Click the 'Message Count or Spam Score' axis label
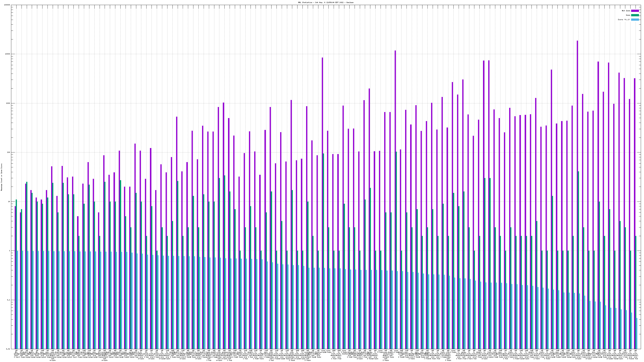Image resolution: width=644 pixels, height=362 pixels. point(1,177)
